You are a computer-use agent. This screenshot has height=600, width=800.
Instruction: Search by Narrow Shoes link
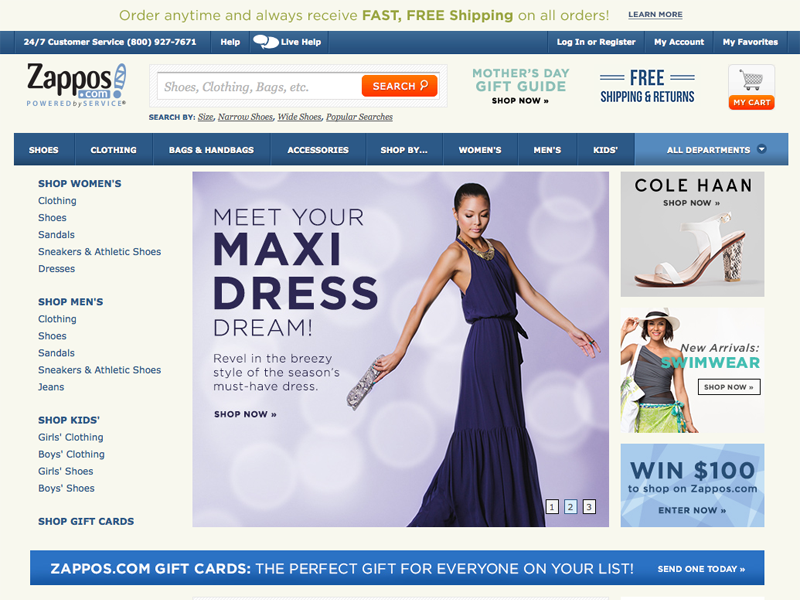[245, 117]
